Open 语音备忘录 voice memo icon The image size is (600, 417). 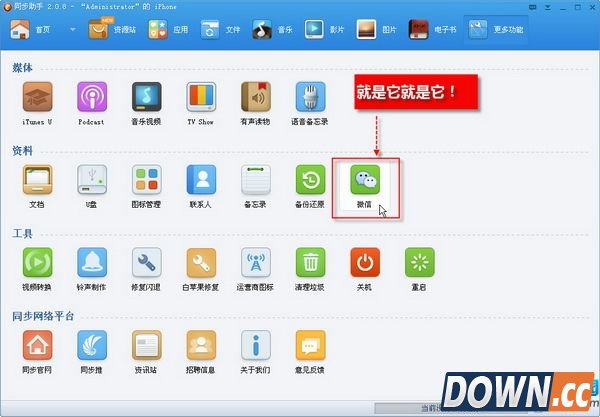[x=310, y=97]
